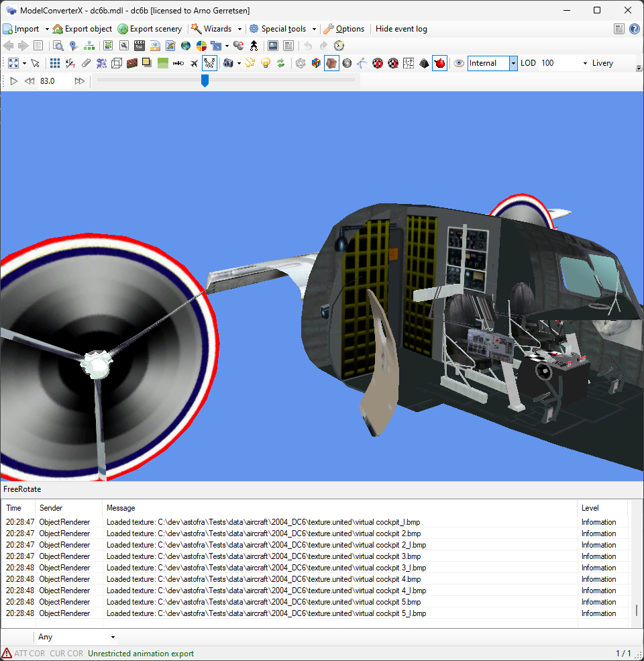The height and width of the screenshot is (661, 644).
Task: Click the globe icon in the upper toolbar
Action: (x=185, y=46)
